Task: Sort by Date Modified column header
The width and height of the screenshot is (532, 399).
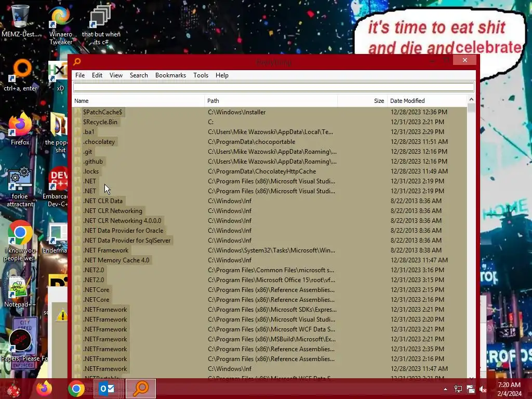Action: point(427,101)
